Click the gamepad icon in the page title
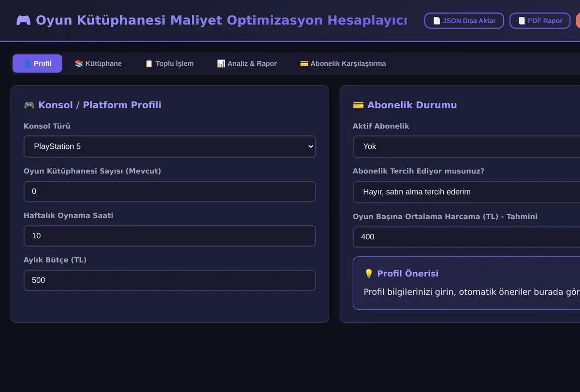 23,20
